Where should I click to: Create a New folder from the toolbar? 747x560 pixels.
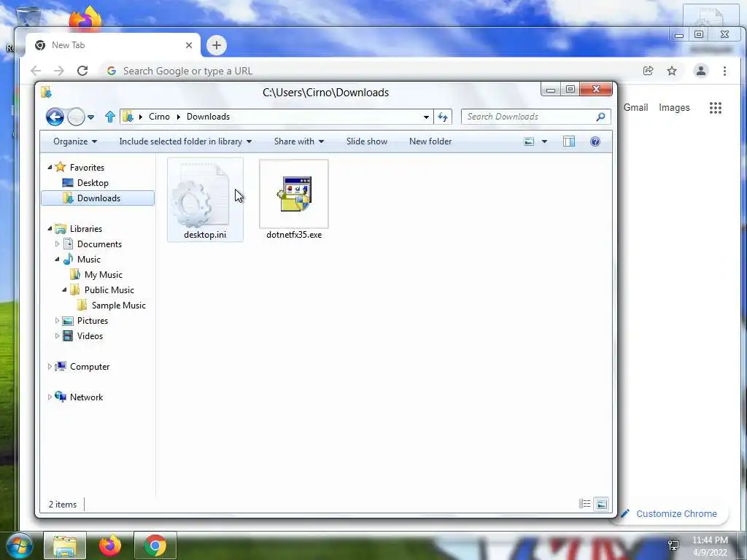[x=430, y=141]
